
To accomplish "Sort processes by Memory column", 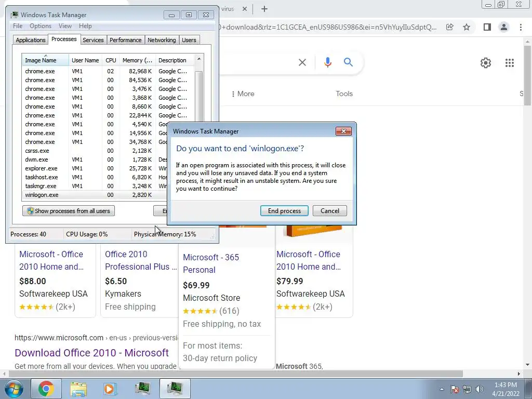I will pyautogui.click(x=137, y=60).
